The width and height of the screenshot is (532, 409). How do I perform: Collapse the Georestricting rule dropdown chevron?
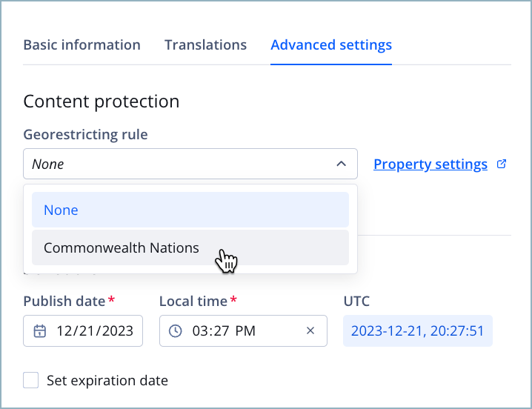point(341,164)
